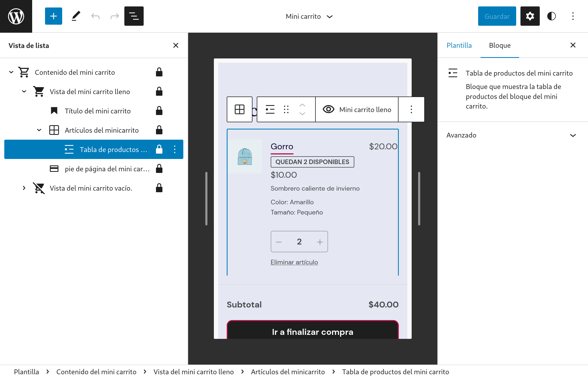Open the Mini carrito template dropdown
The image size is (588, 378).
pyautogui.click(x=309, y=16)
